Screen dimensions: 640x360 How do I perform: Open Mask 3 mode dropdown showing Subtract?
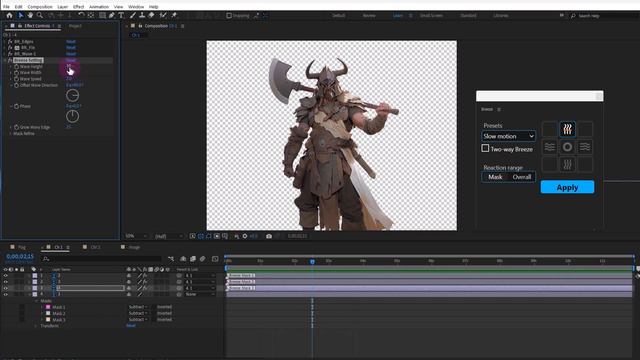pos(138,320)
